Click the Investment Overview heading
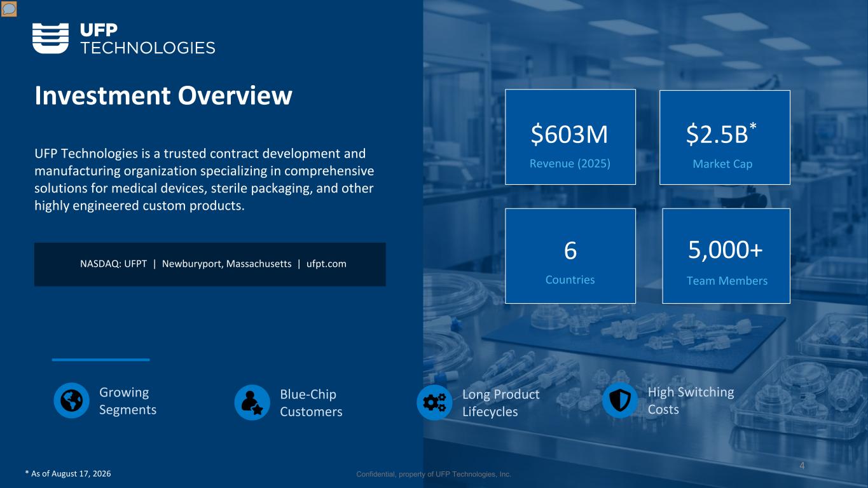The width and height of the screenshot is (868, 488). [163, 96]
